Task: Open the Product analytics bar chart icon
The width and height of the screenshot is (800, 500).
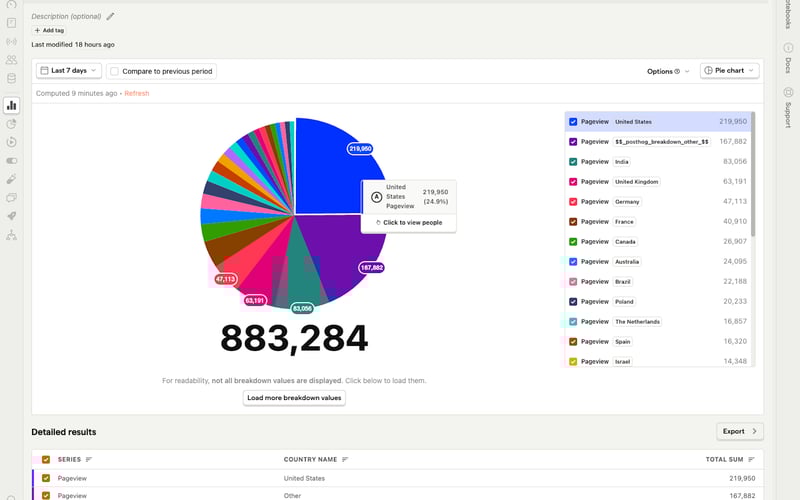Action: pyautogui.click(x=11, y=106)
